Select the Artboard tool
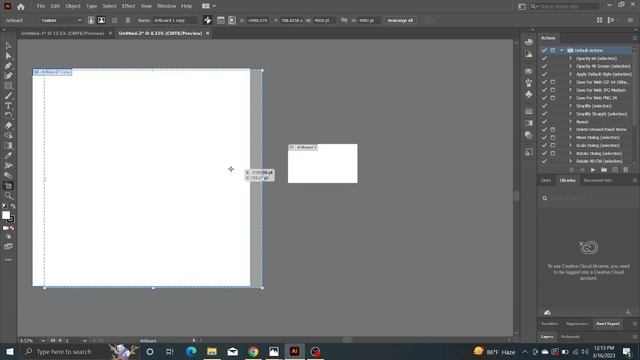The width and height of the screenshot is (640, 360). [x=8, y=186]
